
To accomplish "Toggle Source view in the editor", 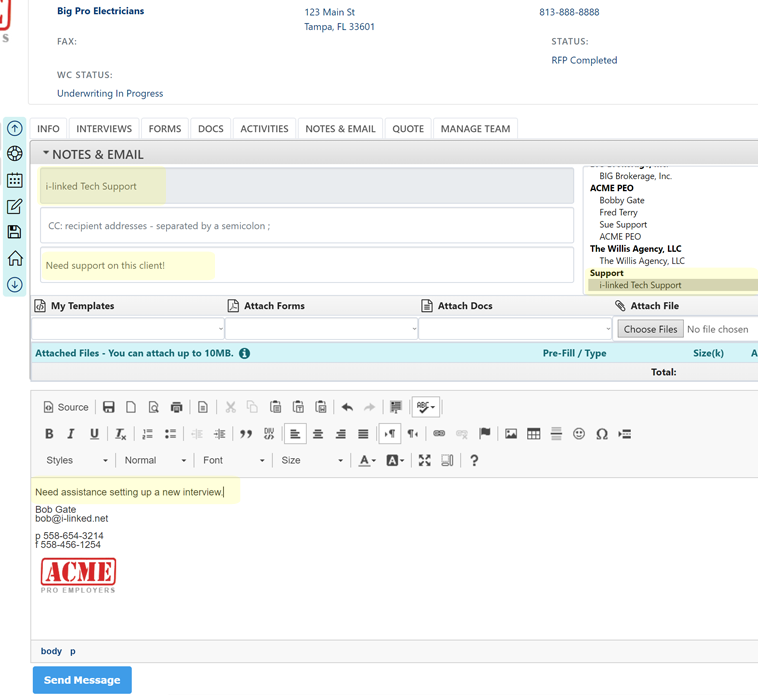I will (x=66, y=407).
